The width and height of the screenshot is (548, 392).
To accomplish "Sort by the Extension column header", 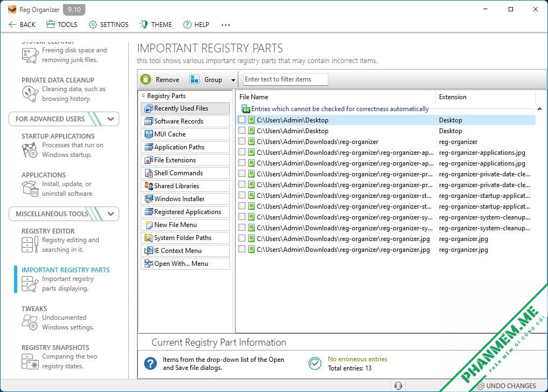I will click(485, 97).
